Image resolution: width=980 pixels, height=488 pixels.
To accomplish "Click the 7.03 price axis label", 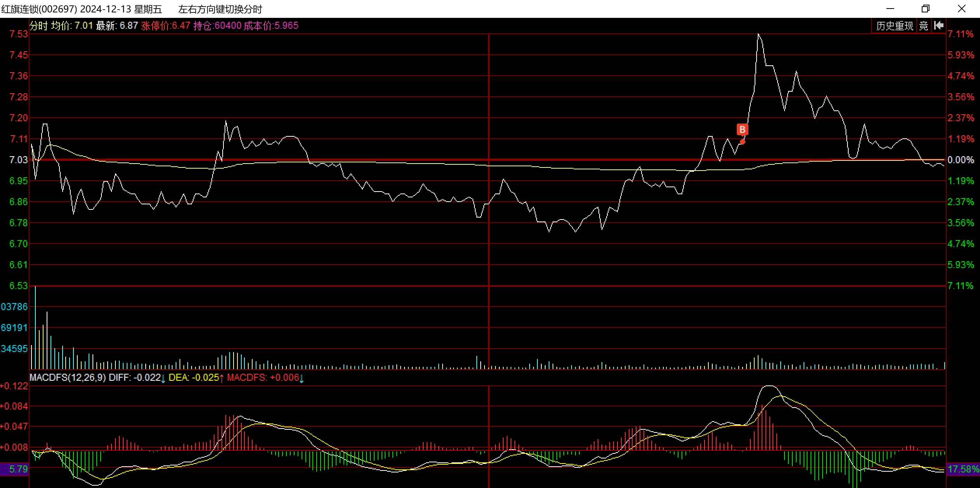I will [18, 160].
